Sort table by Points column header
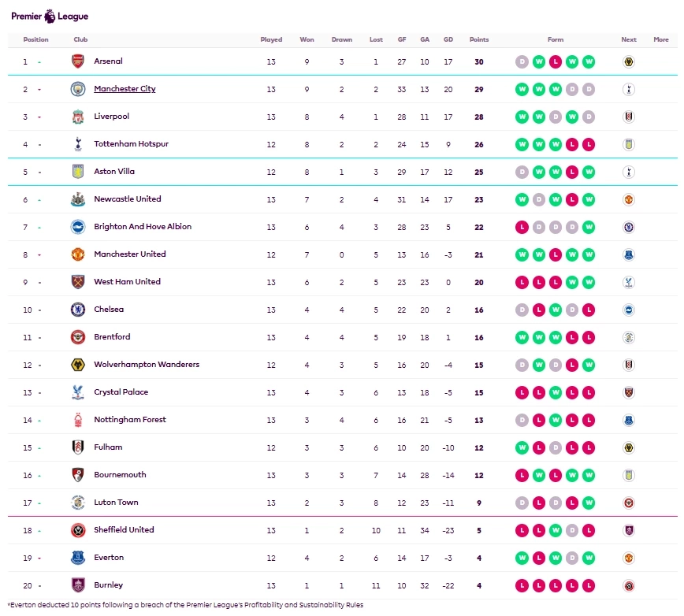The image size is (684, 616). coord(478,39)
